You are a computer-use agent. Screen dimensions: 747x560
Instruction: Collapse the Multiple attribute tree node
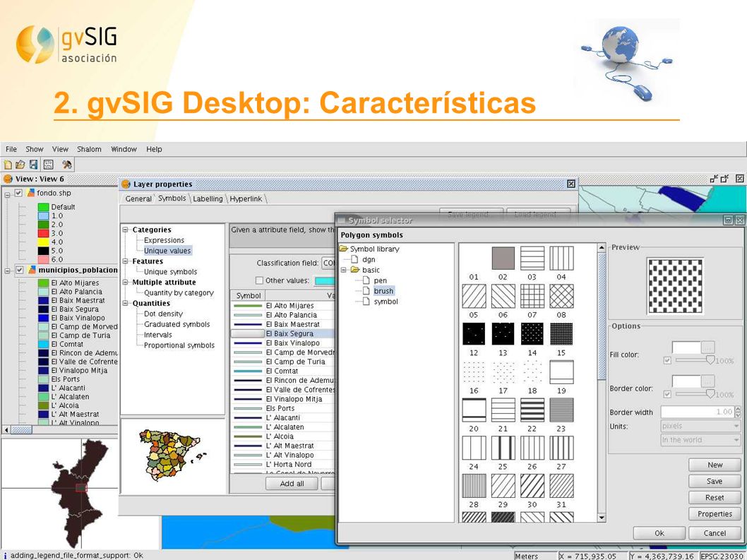pyautogui.click(x=126, y=282)
